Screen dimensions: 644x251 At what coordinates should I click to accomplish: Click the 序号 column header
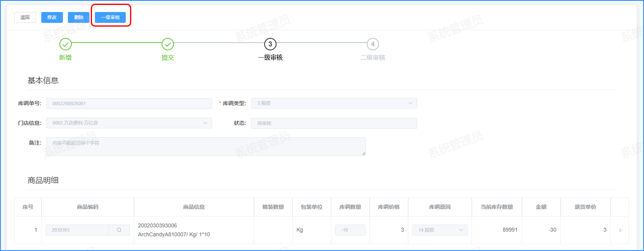coord(28,207)
